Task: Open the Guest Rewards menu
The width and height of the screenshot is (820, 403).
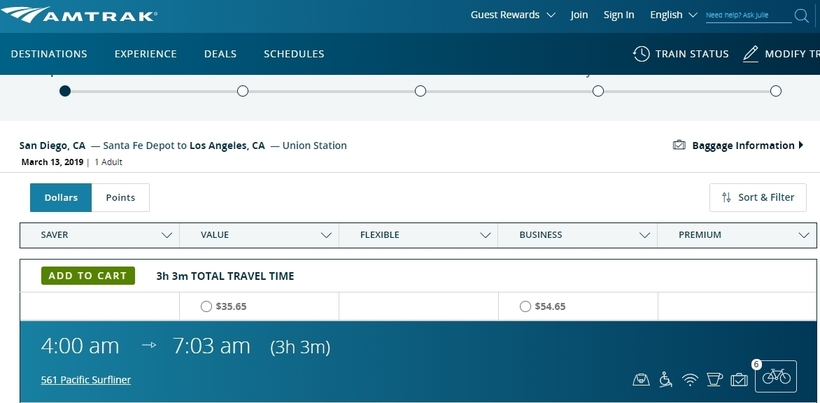Action: click(519, 15)
